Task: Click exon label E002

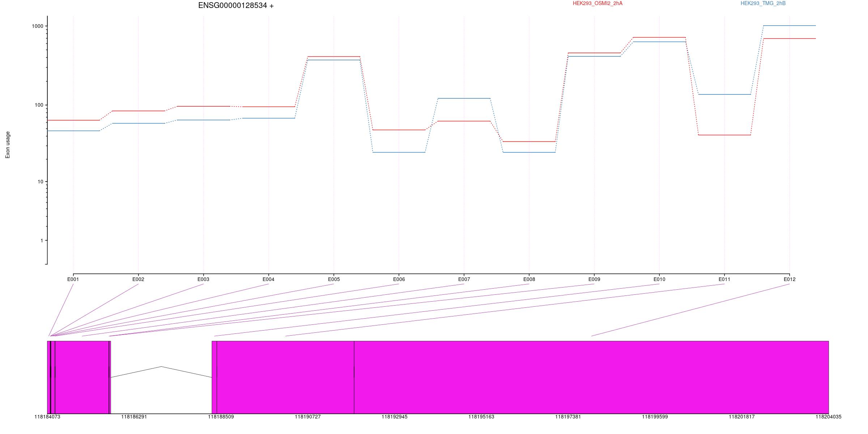Action: tap(138, 279)
